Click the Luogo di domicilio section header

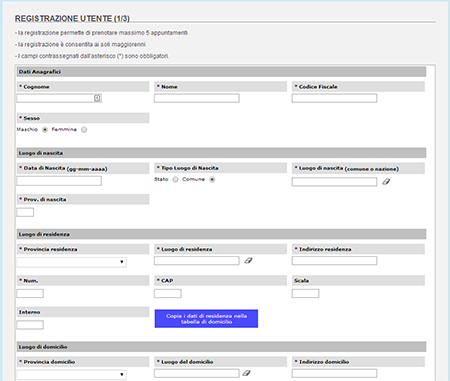221,347
